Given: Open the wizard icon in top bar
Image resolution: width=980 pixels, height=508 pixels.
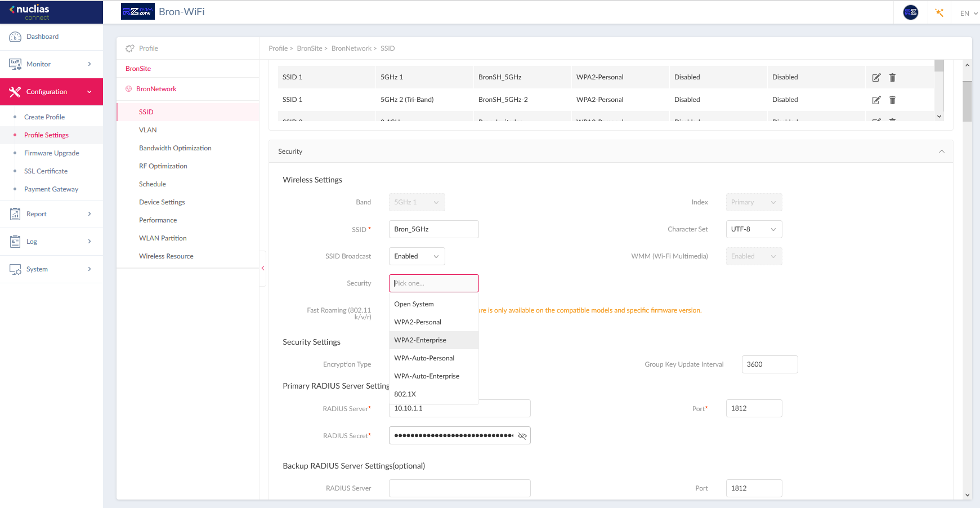Looking at the screenshot, I should pos(939,12).
